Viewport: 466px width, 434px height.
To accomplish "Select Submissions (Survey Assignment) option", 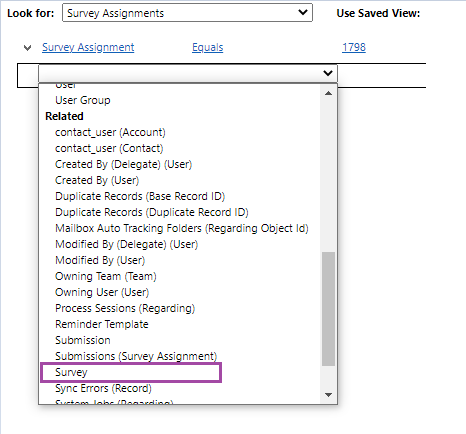I will pyautogui.click(x=136, y=356).
